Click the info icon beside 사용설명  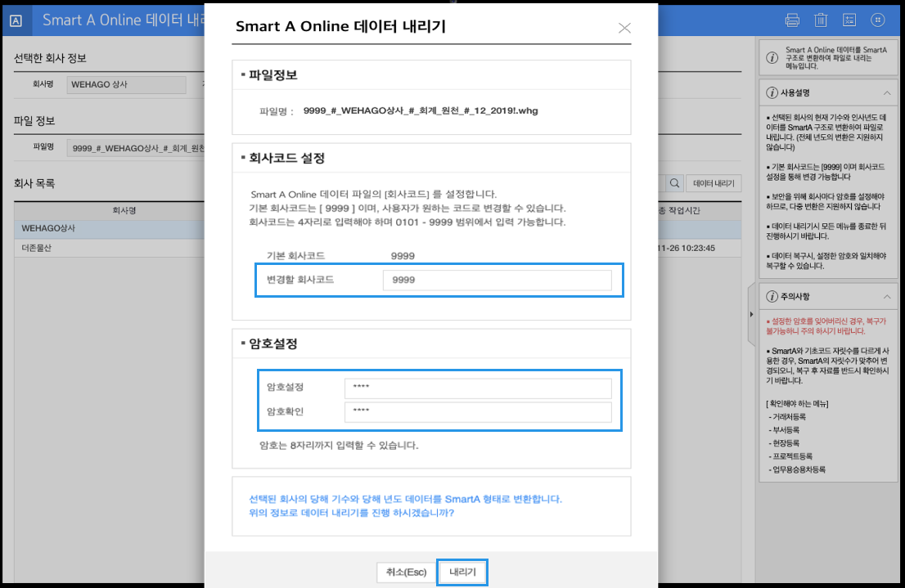click(771, 93)
